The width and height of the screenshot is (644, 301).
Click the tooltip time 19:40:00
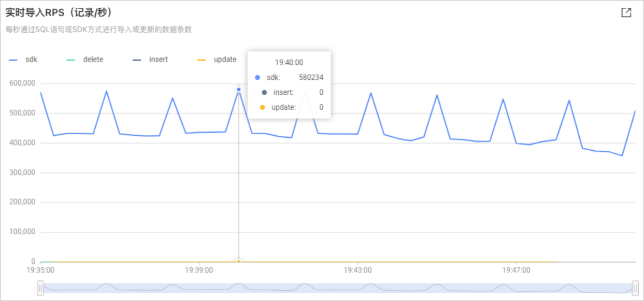coord(289,62)
